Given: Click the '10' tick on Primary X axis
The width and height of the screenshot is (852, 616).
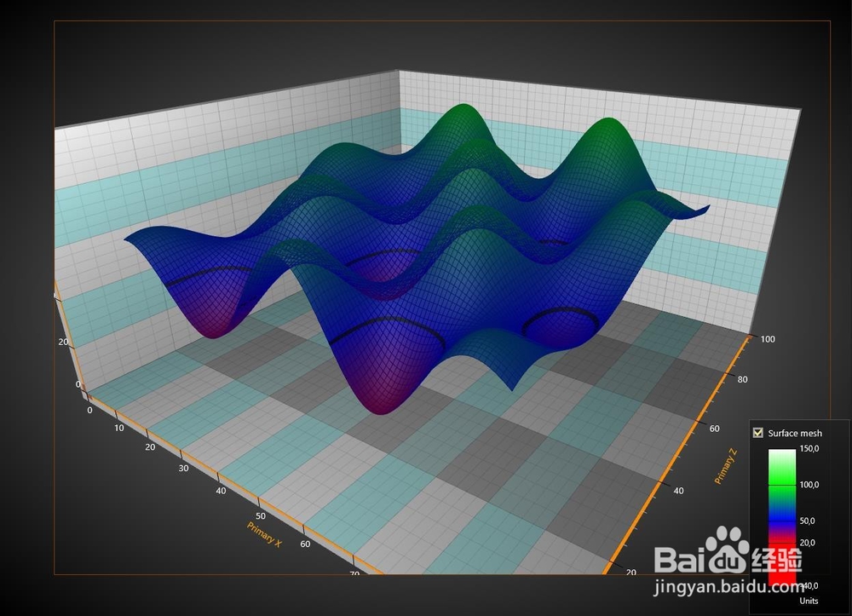Looking at the screenshot, I should click(119, 428).
